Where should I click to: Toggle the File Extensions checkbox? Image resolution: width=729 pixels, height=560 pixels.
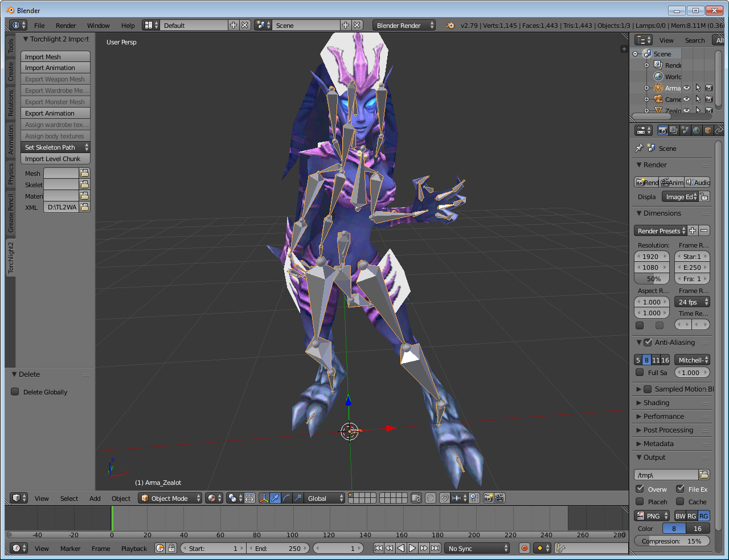point(680,489)
